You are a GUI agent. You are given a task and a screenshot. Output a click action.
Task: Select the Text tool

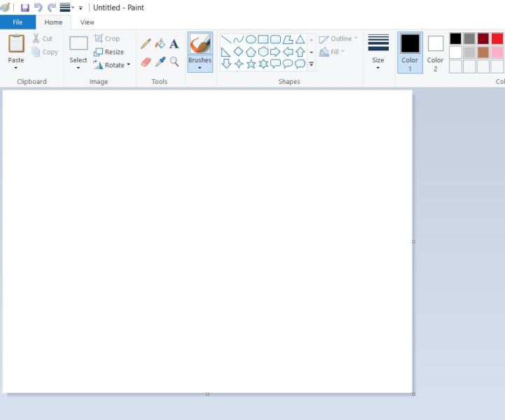(174, 43)
